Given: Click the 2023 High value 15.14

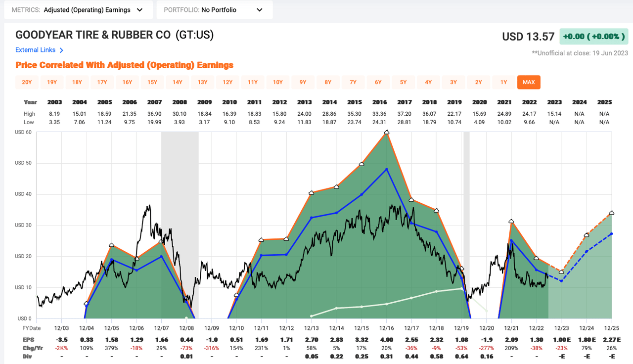Looking at the screenshot, I should point(554,114).
